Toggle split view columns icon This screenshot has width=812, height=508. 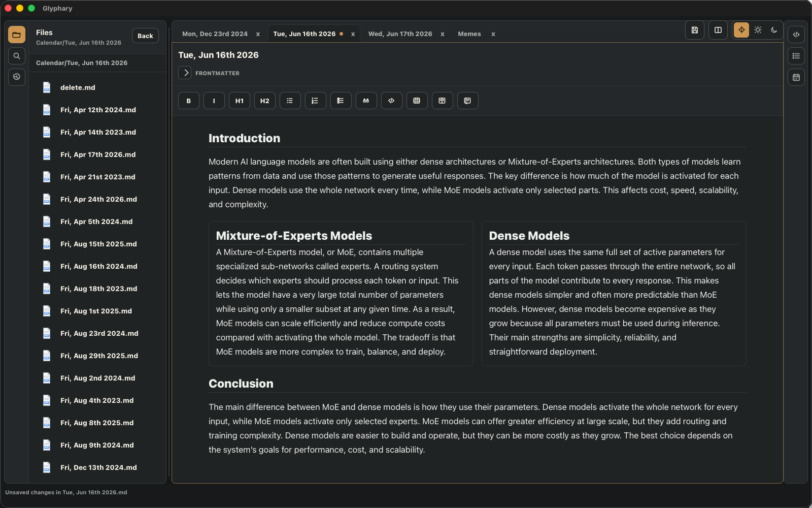(718, 30)
